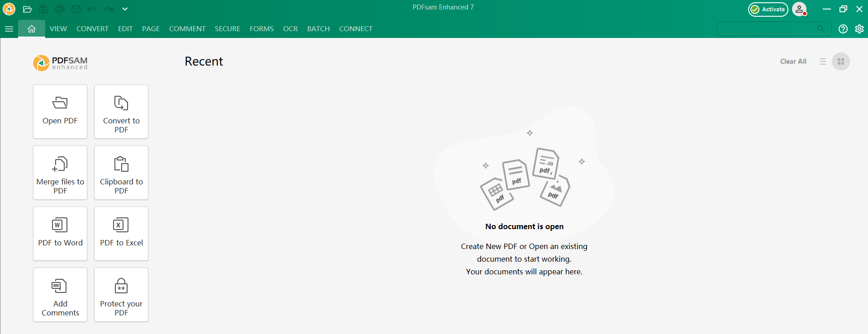Open the COMMENT tab
The width and height of the screenshot is (868, 334).
[x=187, y=29]
